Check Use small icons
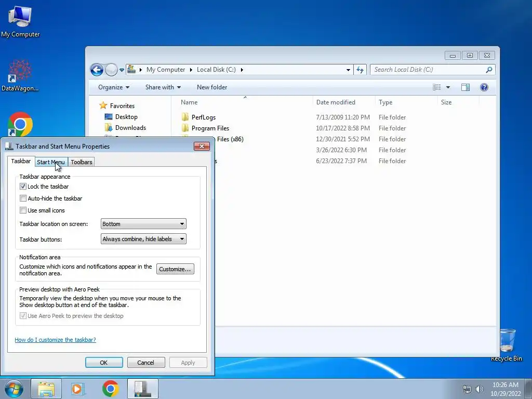This screenshot has height=399, width=532. 23,210
